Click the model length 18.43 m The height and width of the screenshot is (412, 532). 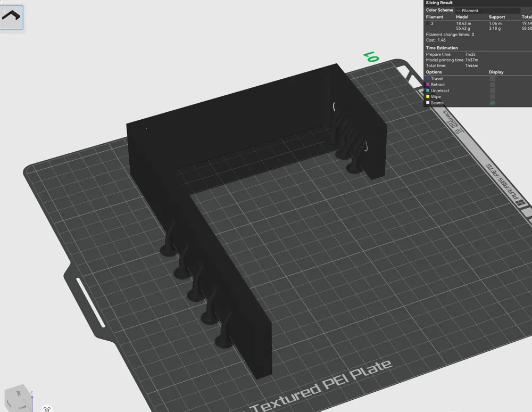(x=463, y=23)
